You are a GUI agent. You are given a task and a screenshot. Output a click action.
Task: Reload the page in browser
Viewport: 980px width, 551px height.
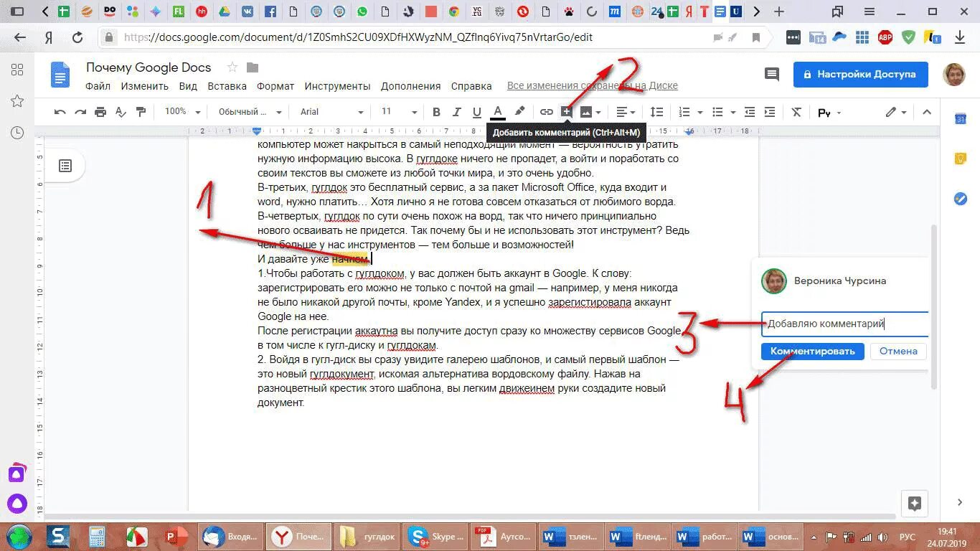click(x=77, y=37)
